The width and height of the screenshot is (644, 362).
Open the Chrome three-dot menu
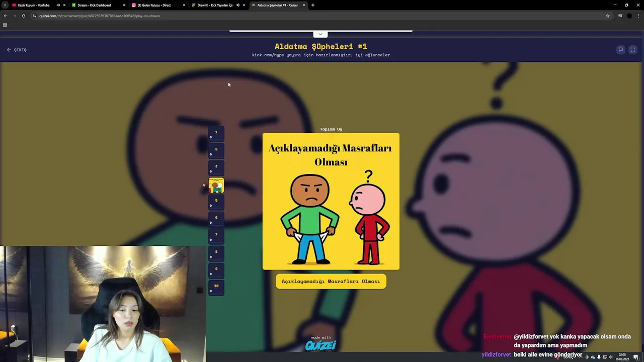point(638,16)
